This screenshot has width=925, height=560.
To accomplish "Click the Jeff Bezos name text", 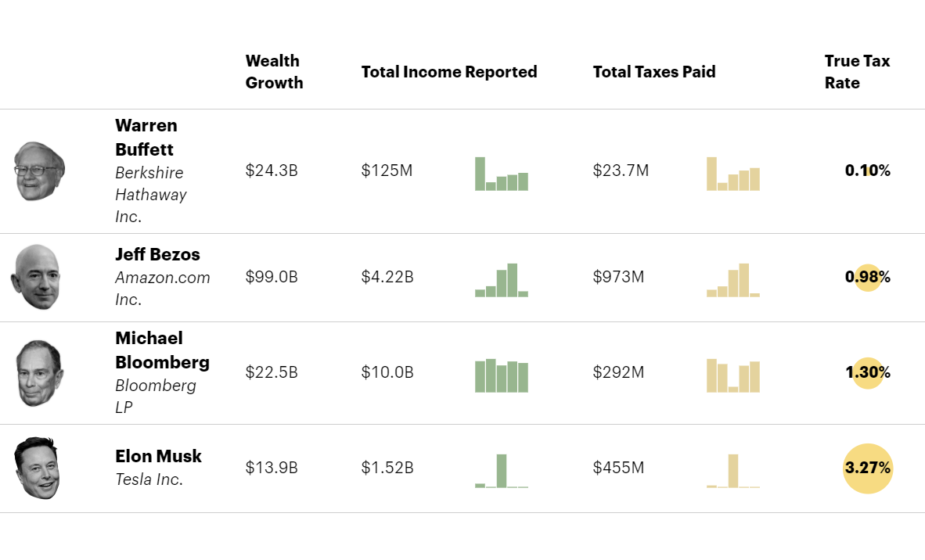I will click(x=157, y=254).
